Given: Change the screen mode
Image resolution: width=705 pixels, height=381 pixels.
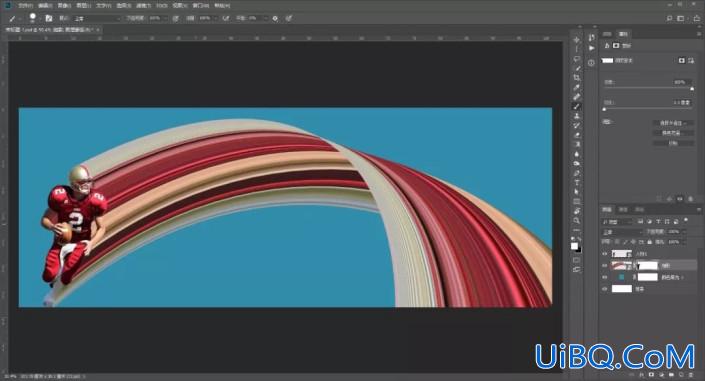Looking at the screenshot, I should pos(577,269).
